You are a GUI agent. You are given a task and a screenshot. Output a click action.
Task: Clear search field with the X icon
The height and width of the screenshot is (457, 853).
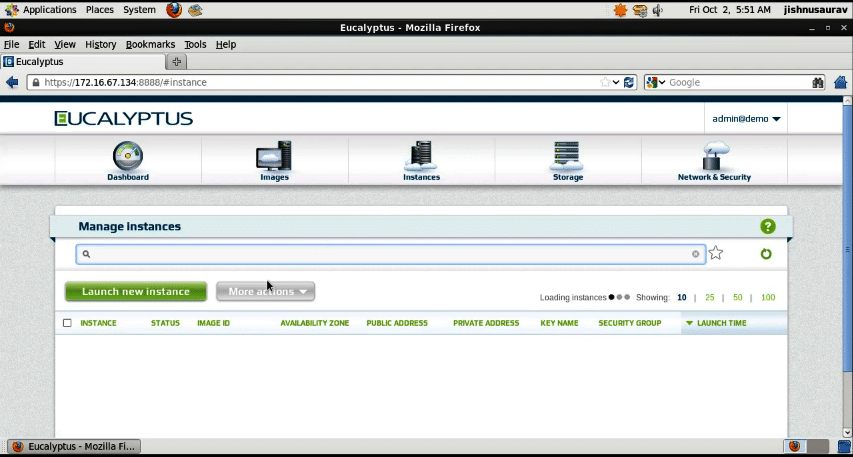tap(696, 254)
